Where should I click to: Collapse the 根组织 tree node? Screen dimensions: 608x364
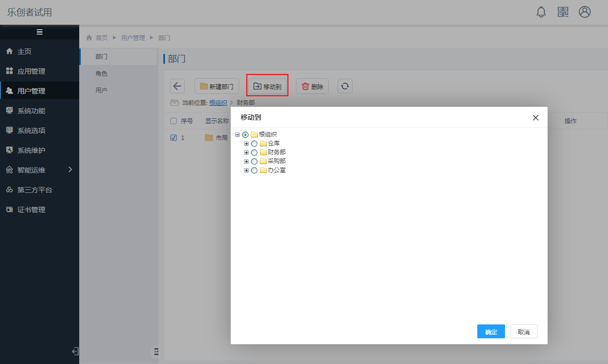[x=237, y=135]
